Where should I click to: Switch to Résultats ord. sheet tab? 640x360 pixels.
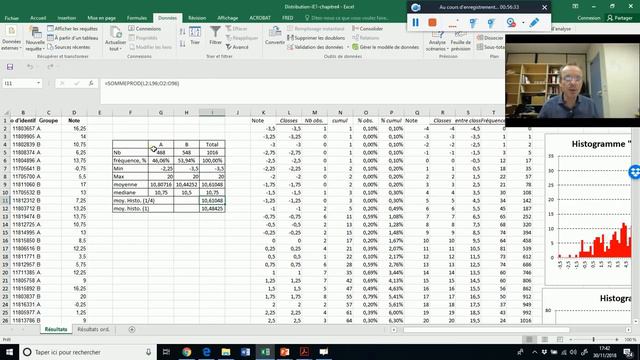(93, 329)
